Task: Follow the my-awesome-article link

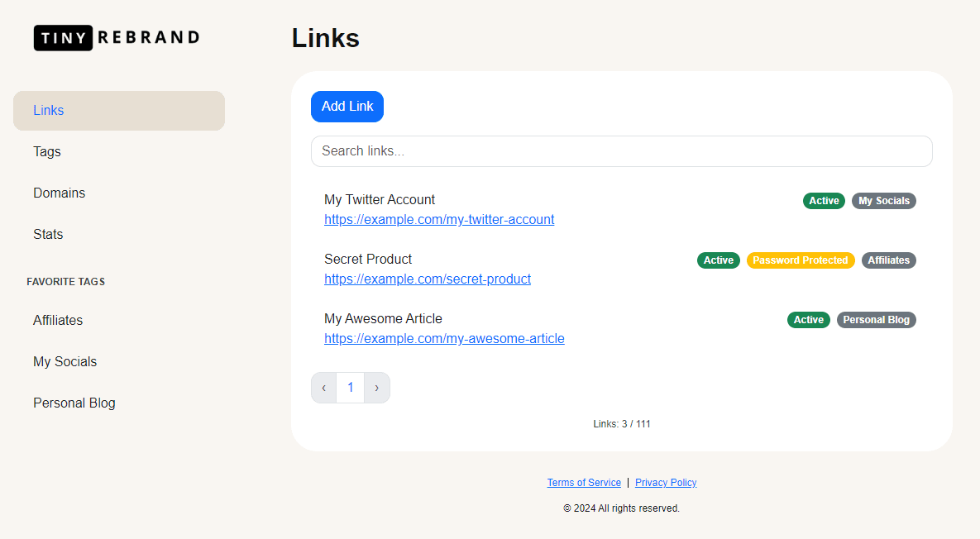Action: pos(444,339)
